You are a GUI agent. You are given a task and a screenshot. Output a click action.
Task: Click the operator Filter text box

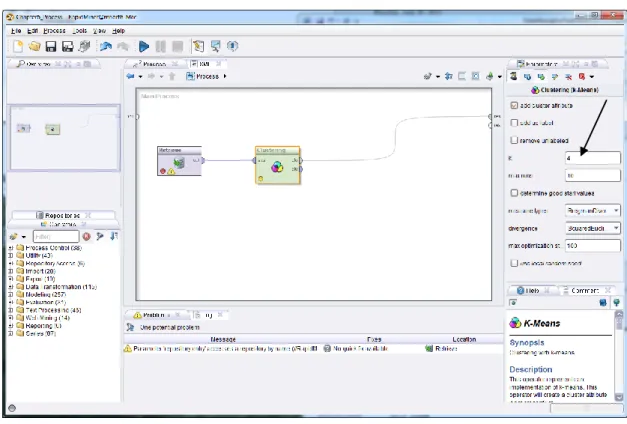[56, 236]
